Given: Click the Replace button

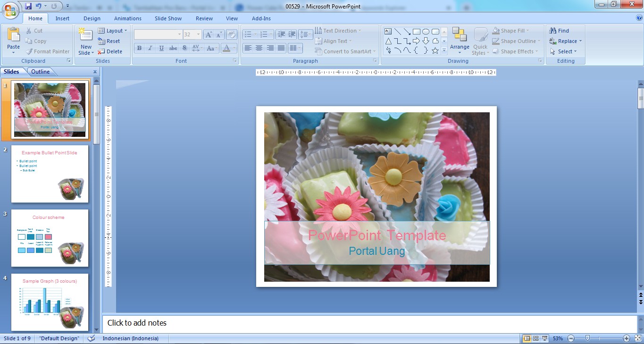Looking at the screenshot, I should [x=566, y=41].
